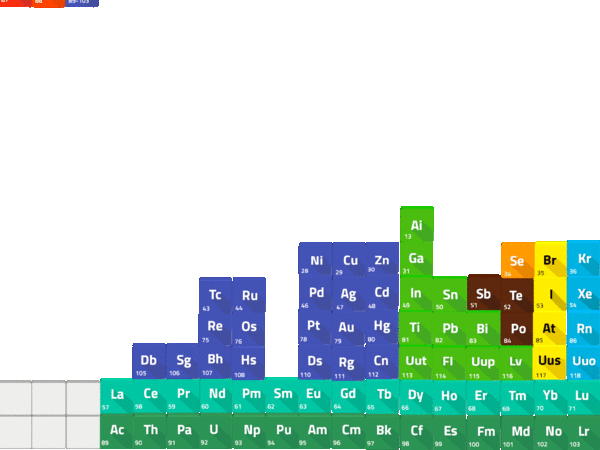Screen dimensions: 600x450
Task: Select the Th thorium tile
Action: (x=150, y=431)
